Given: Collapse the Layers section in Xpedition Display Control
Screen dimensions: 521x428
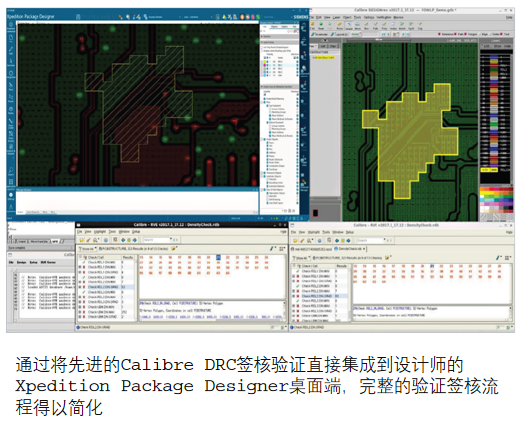Looking at the screenshot, I should pos(261,42).
